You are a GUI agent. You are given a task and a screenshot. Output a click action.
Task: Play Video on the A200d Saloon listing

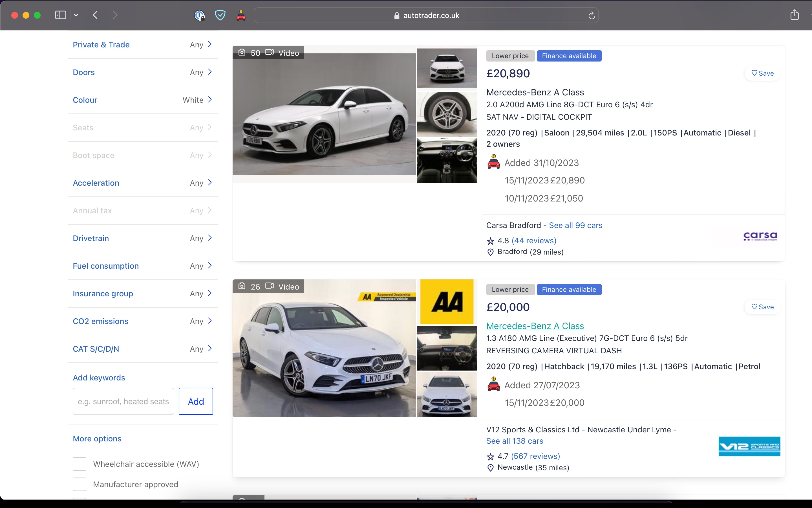tap(282, 53)
